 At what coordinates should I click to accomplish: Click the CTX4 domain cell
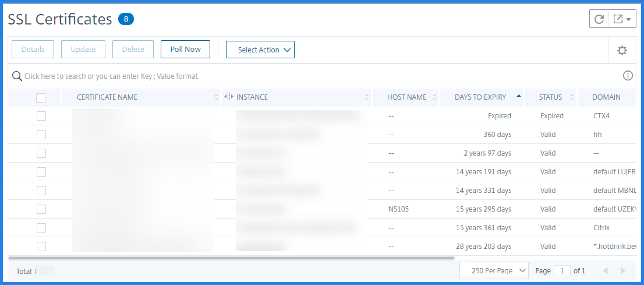tap(601, 116)
